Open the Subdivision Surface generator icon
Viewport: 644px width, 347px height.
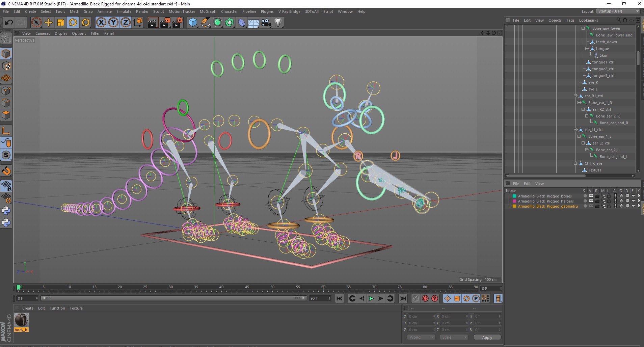[x=218, y=23]
